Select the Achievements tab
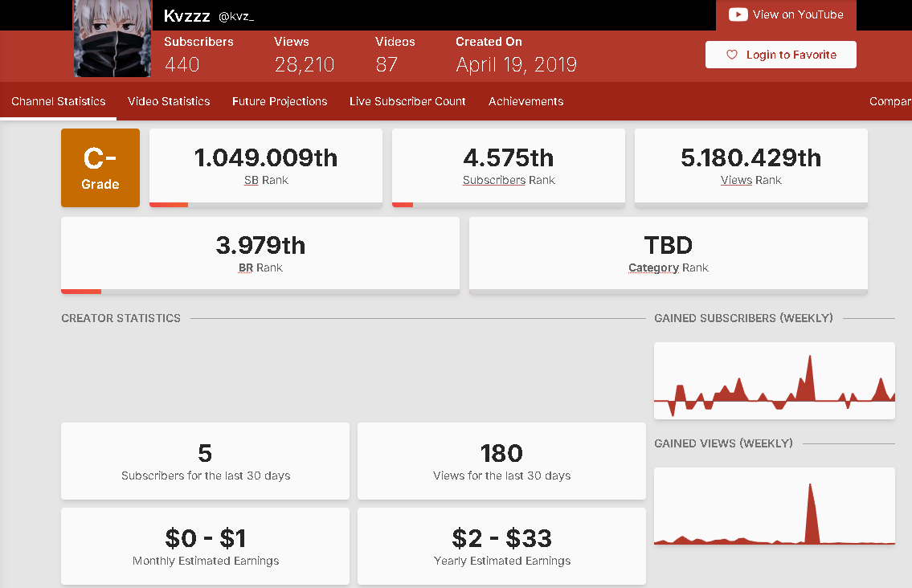Viewport: 912px width, 588px height. click(526, 101)
